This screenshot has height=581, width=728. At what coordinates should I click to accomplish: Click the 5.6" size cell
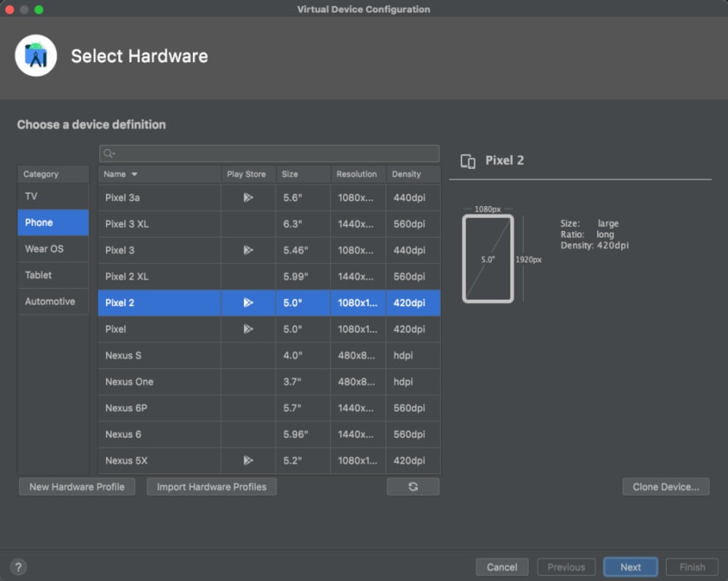pos(303,197)
